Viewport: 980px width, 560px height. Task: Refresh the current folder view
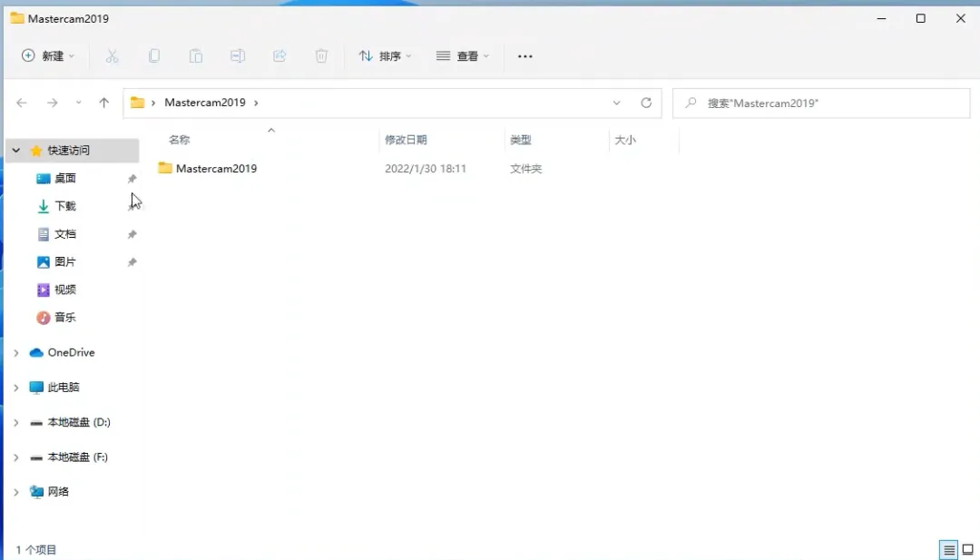click(646, 103)
